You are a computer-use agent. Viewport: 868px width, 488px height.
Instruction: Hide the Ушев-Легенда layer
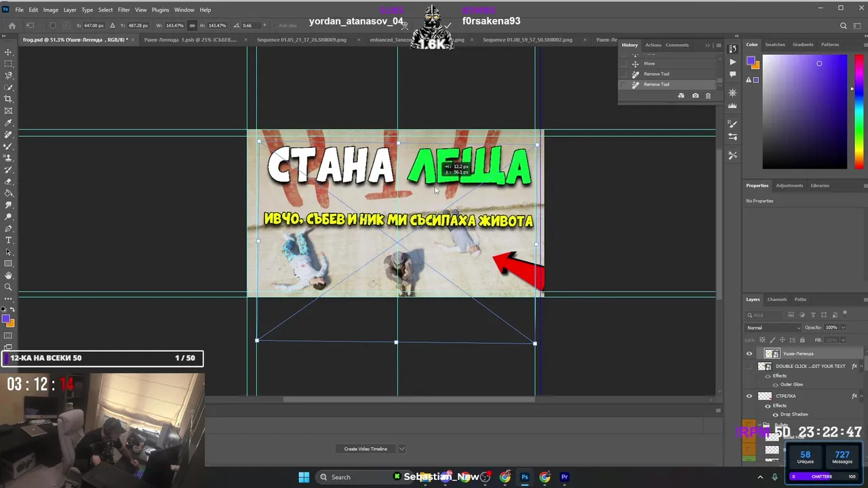pos(749,354)
